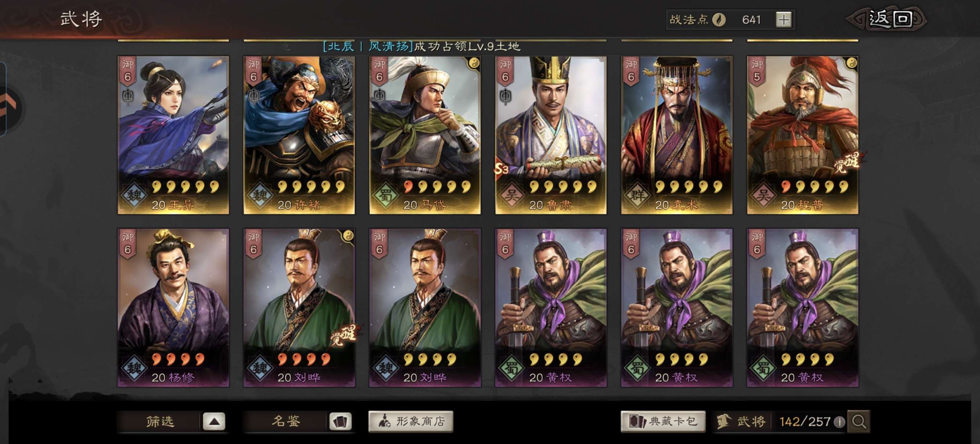This screenshot has width=980, height=444.
Task: Tap the S3 season badge on 鲁肃 card
Action: point(502,169)
